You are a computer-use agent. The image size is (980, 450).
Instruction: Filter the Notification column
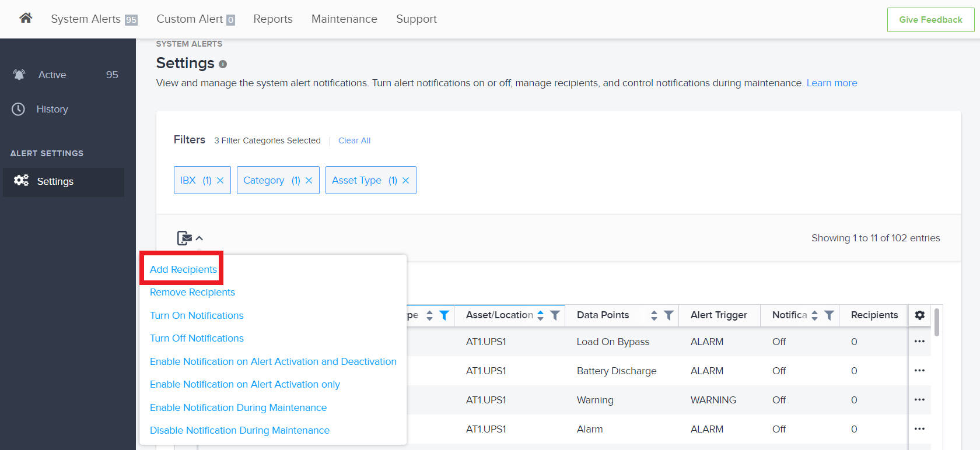829,315
